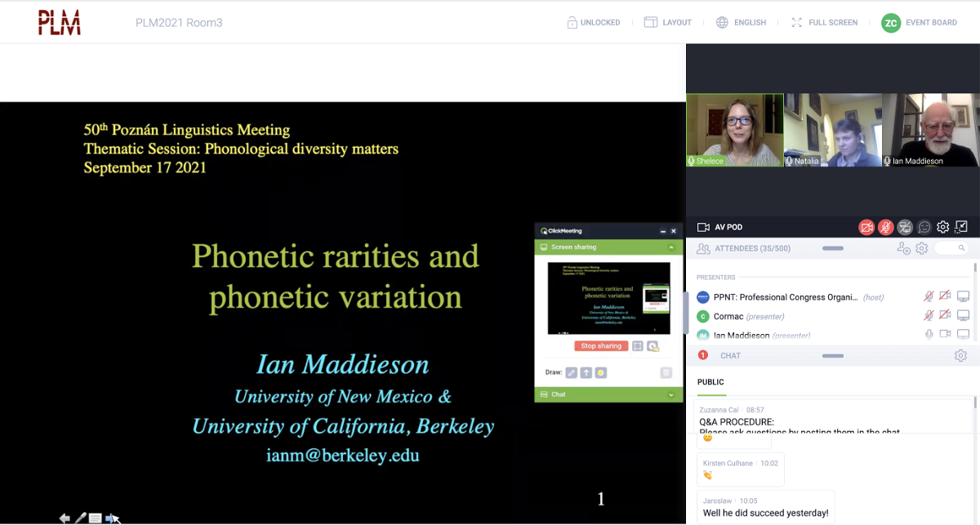Collapse the Screen sharing section
Screen dimensions: 980x525
click(671, 247)
